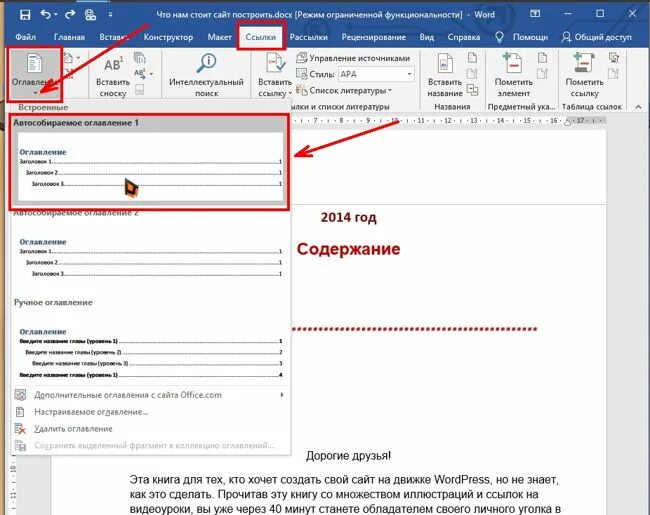Image resolution: width=650 pixels, height=515 pixels.
Task: Collapse the ribbon with the chevron arrow
Action: (x=638, y=107)
